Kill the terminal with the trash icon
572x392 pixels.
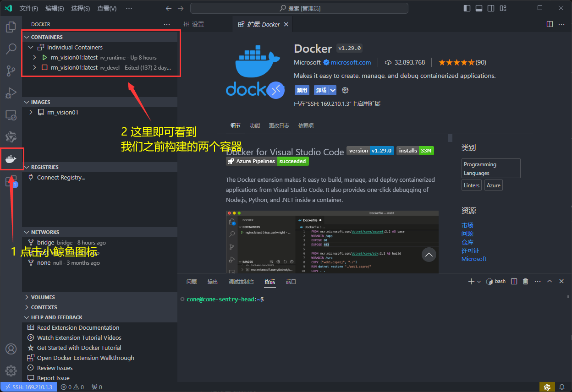click(x=526, y=281)
